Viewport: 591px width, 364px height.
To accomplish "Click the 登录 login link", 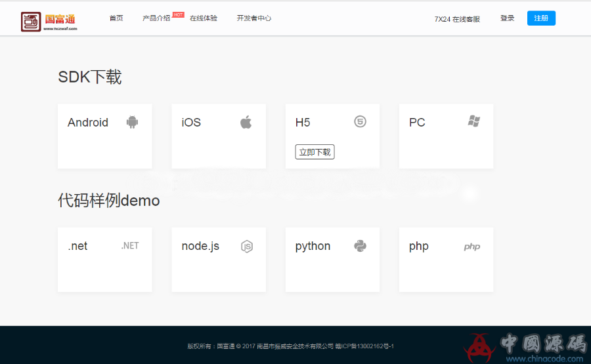I will point(508,18).
